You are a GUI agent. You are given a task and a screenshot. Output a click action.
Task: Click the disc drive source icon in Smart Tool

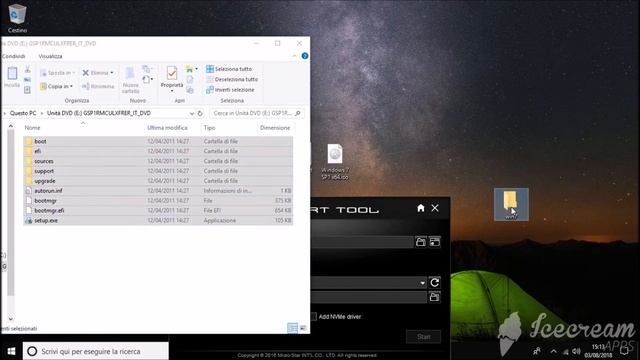[x=435, y=242]
